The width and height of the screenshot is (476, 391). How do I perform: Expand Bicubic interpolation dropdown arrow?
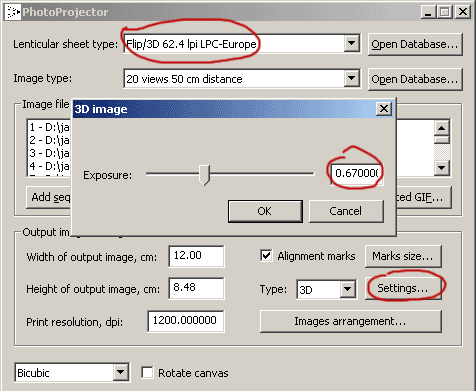(120, 372)
